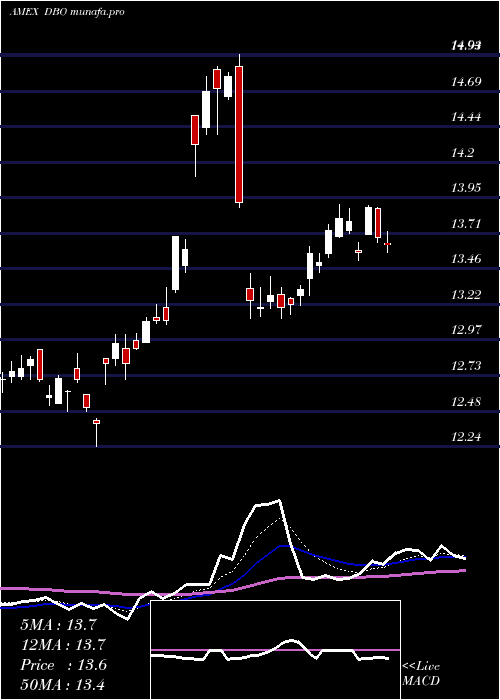This screenshot has height=700, width=500.
Task: Click the 'Price : 13.6' readout
Action: click(63, 665)
